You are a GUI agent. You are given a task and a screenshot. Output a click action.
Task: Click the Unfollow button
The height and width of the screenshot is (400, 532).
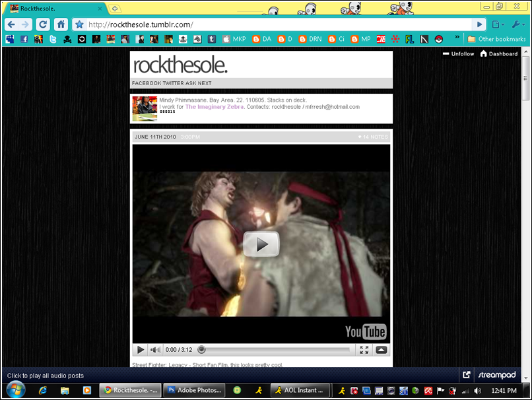(459, 54)
